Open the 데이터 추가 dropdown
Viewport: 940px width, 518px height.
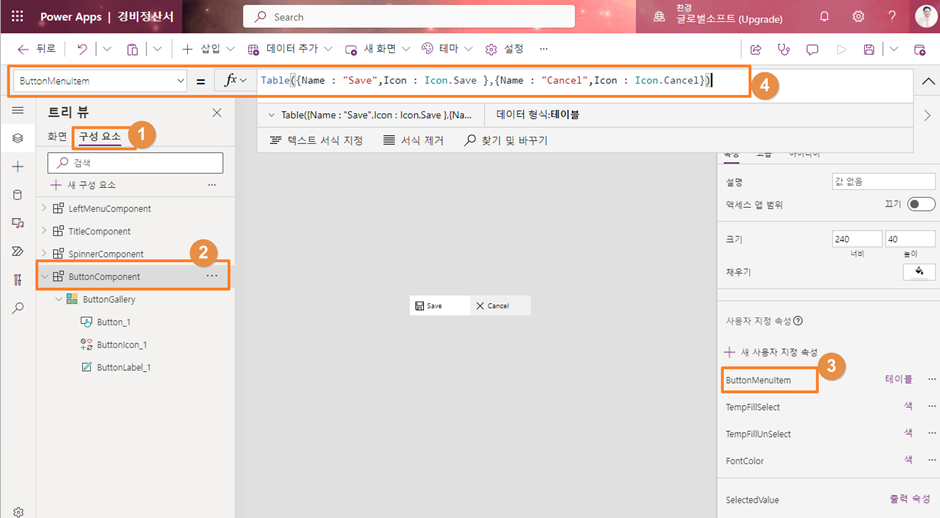click(x=328, y=49)
